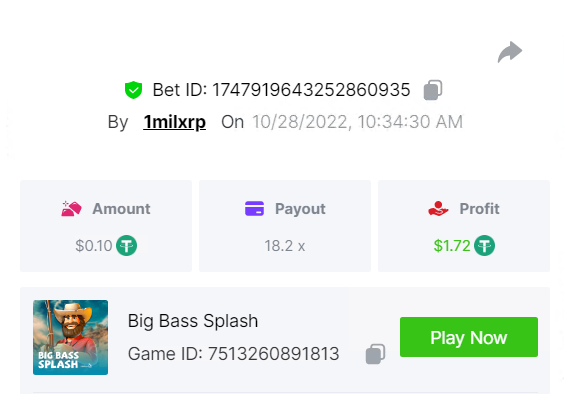Click the purple Payout card icon
The image size is (564, 394).
point(254,209)
